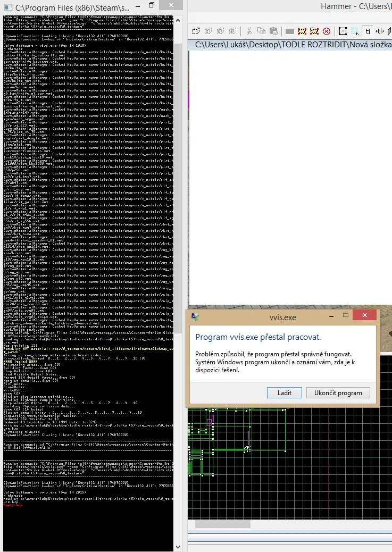Restore down the compile console window
Screen dimensions: 392x552
[152, 5]
